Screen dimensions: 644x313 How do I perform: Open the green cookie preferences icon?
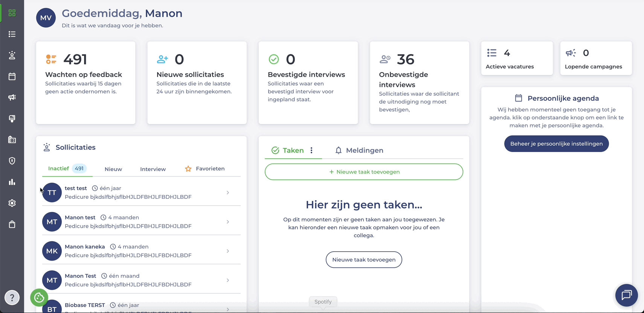[39, 298]
